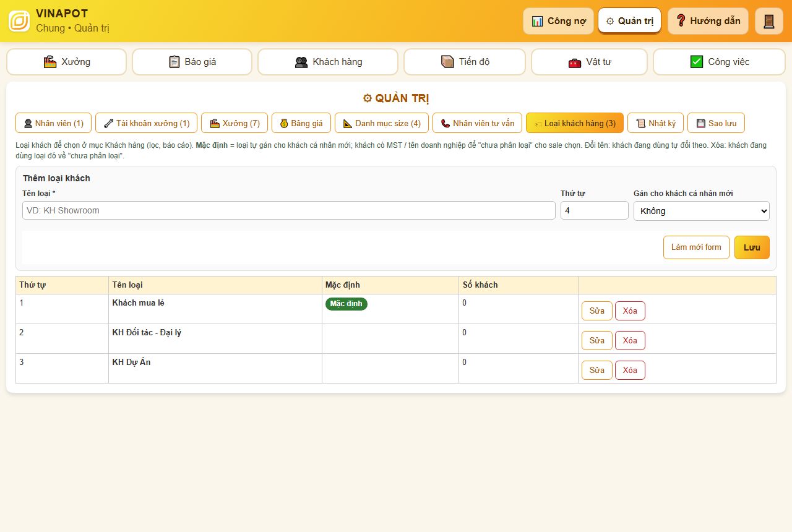Click Sửa for KH Dự Án
The height and width of the screenshot is (532, 792).
pos(597,370)
